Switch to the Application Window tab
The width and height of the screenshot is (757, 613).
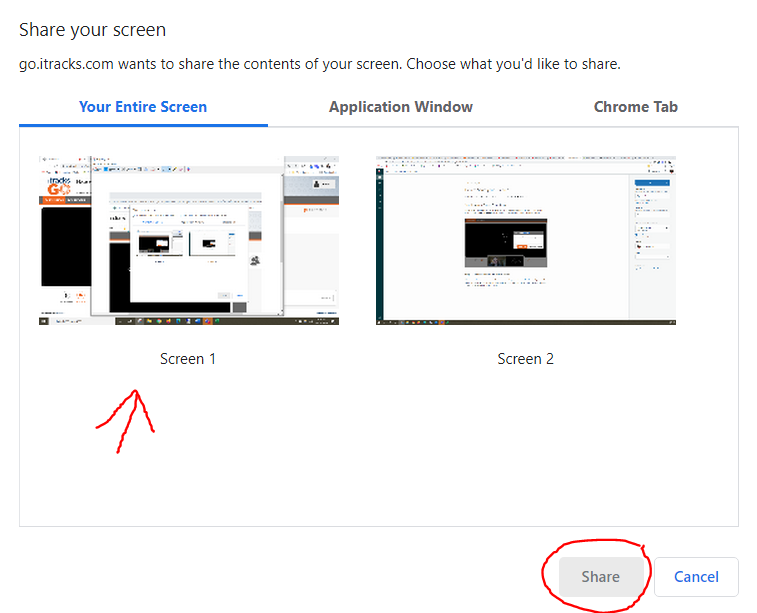(x=401, y=107)
